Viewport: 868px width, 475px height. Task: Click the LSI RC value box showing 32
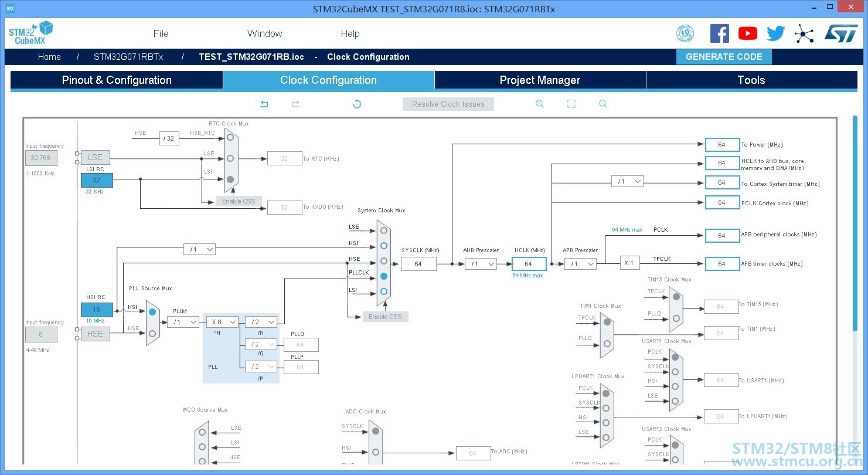97,180
